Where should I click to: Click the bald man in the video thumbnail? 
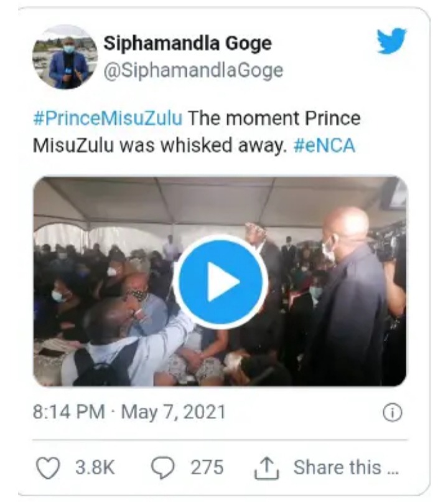click(x=347, y=295)
